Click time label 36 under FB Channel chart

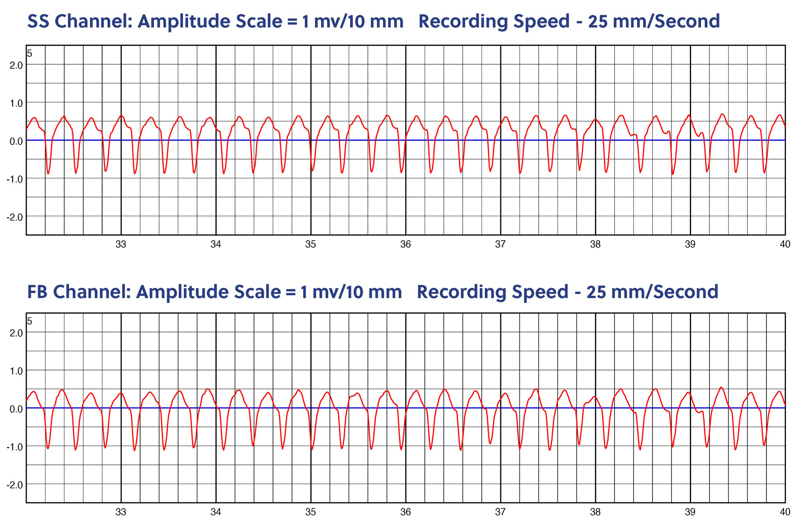coord(406,512)
